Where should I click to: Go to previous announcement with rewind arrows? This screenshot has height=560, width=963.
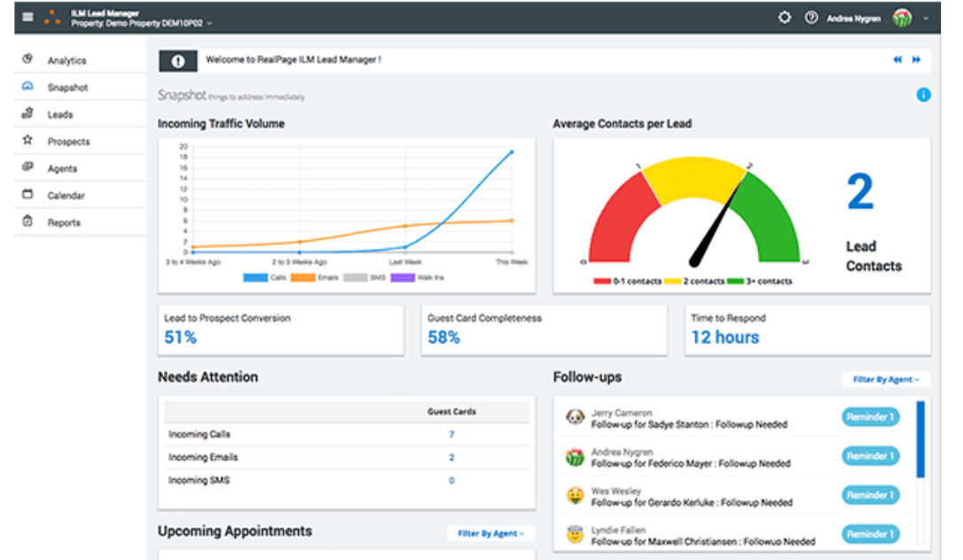[898, 59]
